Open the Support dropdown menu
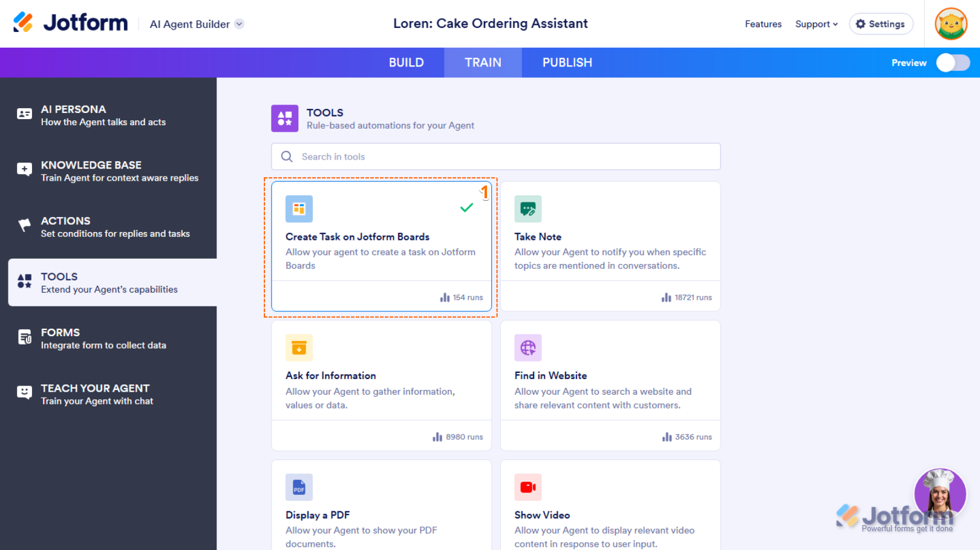This screenshot has height=550, width=980. point(817,24)
